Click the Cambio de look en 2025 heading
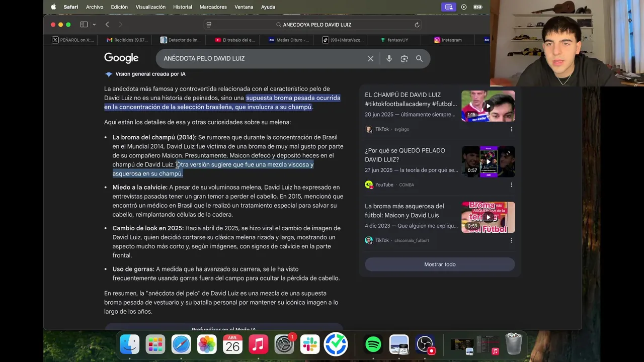The height and width of the screenshot is (362, 644). (x=148, y=228)
